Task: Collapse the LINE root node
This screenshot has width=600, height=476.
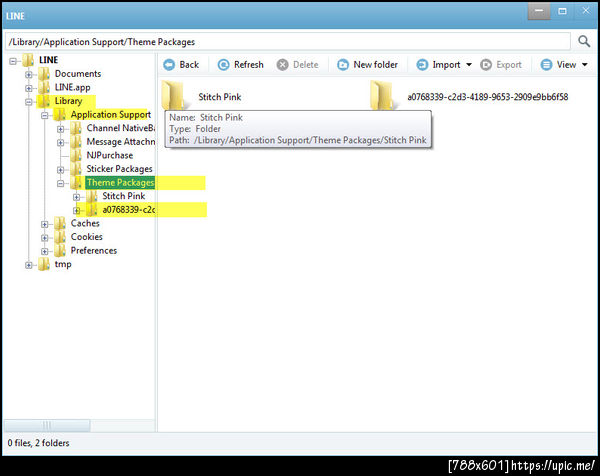Action: coord(13,61)
